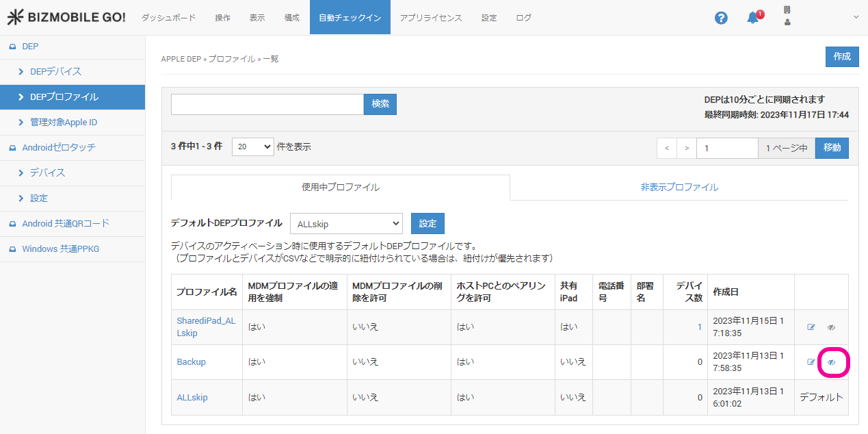Viewport: 868px width, 434px height.
Task: Click the edit icon for SharediPad_ALLskip
Action: pos(811,327)
